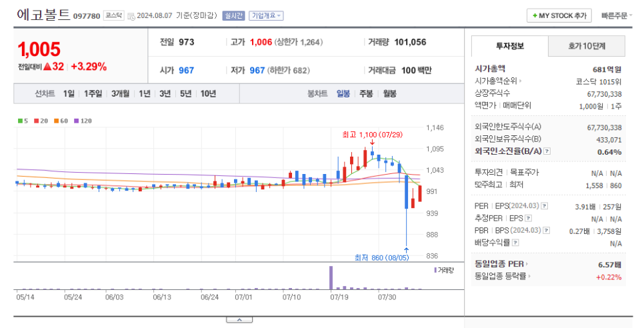Click red 20-day moving average legend
The width and height of the screenshot is (644, 328).
41,121
